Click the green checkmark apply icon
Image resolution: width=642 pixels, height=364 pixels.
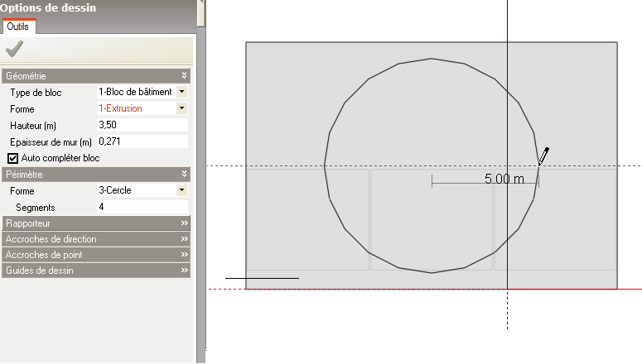click(14, 49)
